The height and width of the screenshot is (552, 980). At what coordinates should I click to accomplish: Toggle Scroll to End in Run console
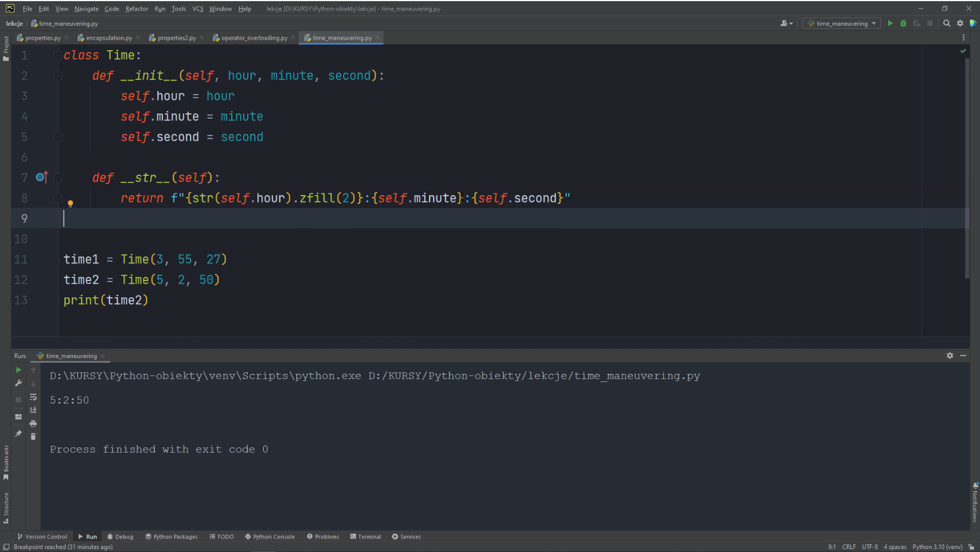tap(33, 410)
